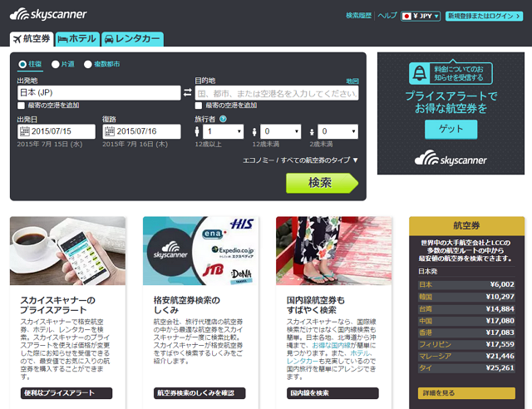Click the 地図 map link
Viewport: 532px width, 409px height.
click(352, 81)
